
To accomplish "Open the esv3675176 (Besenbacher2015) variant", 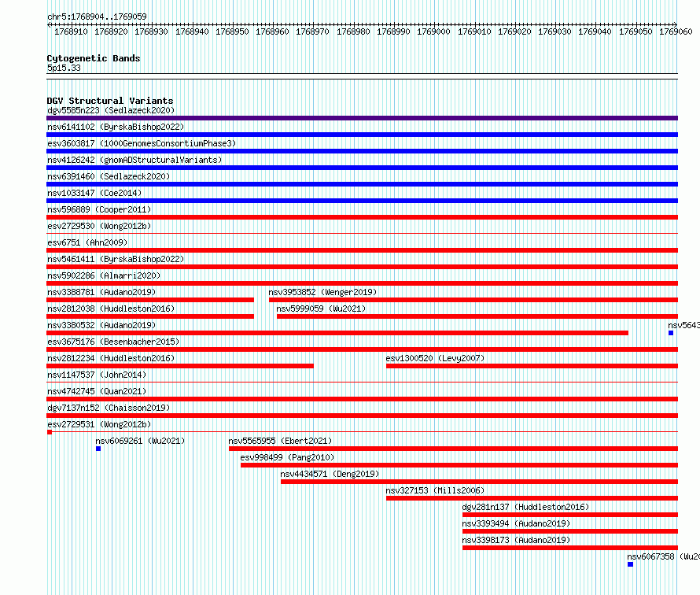I will tap(113, 342).
